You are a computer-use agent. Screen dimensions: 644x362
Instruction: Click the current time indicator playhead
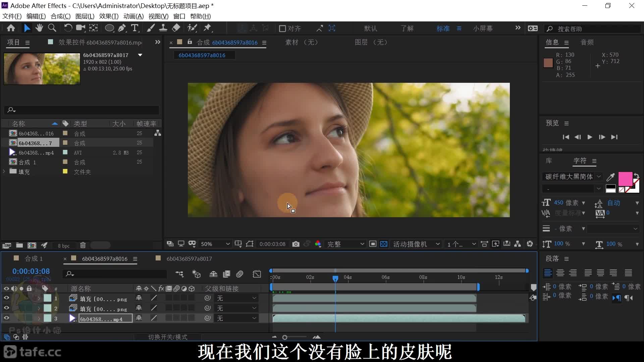(335, 278)
